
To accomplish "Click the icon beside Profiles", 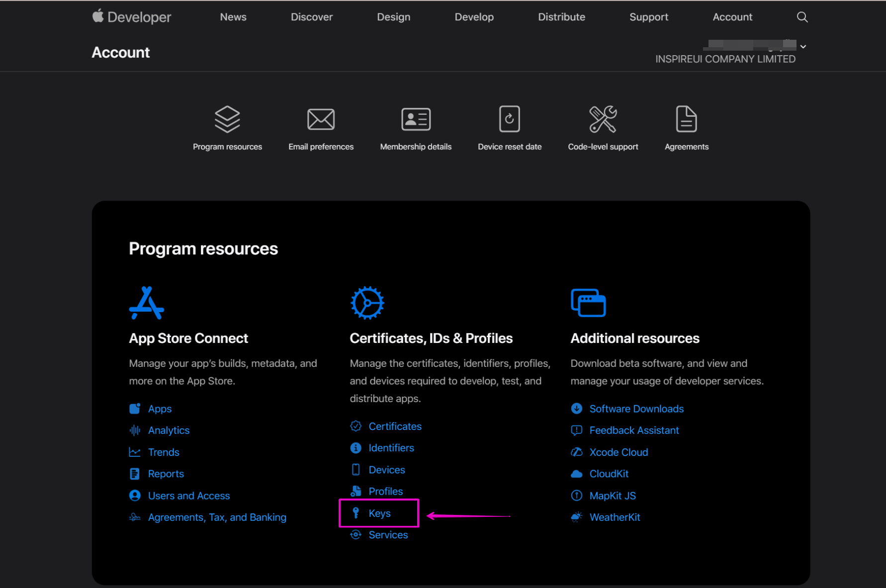I will coord(355,491).
